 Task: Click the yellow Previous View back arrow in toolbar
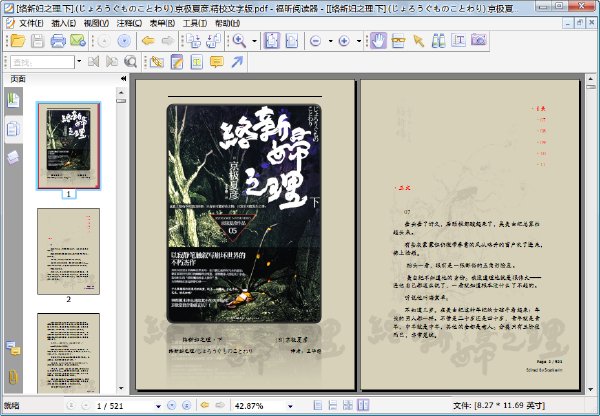click(x=148, y=41)
